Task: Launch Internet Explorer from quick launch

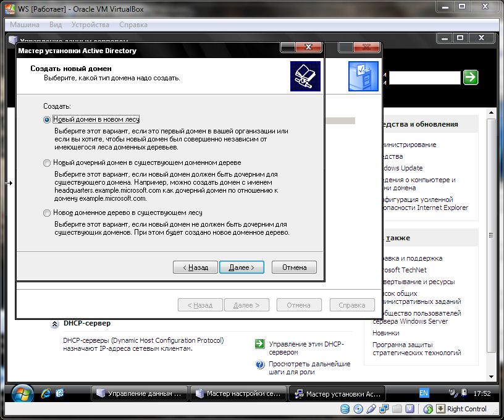Action: (46, 393)
